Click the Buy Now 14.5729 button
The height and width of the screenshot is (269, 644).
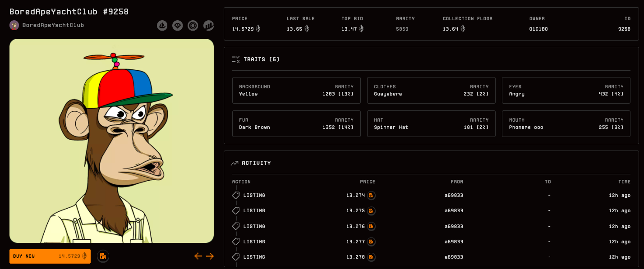pos(50,256)
